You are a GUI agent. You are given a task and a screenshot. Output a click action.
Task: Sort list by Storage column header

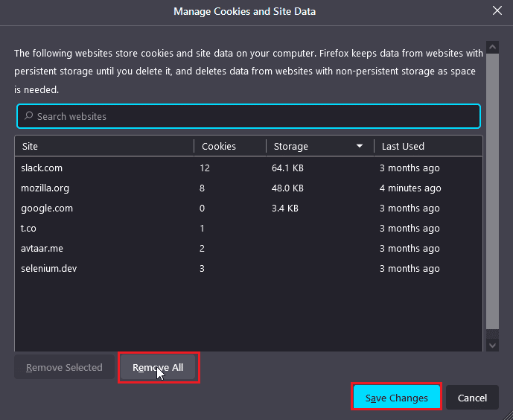(x=320, y=146)
